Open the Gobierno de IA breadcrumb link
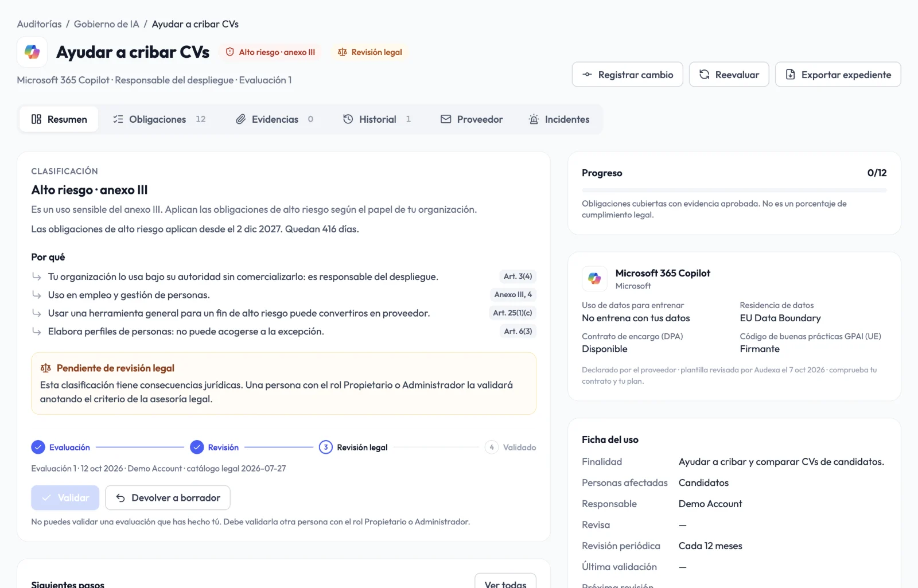This screenshot has height=588, width=918. point(107,24)
